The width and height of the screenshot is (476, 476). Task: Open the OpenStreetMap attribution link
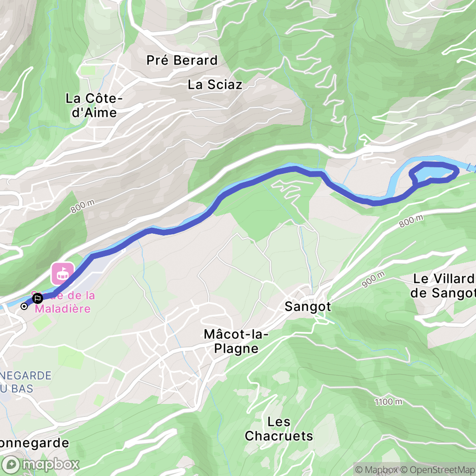pyautogui.click(x=437, y=469)
